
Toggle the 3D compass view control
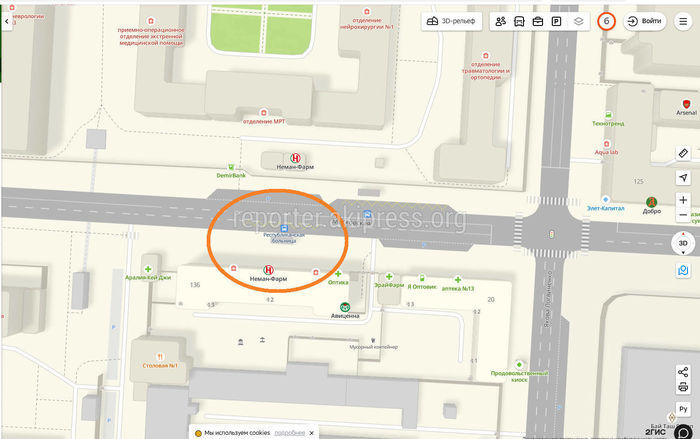683,243
